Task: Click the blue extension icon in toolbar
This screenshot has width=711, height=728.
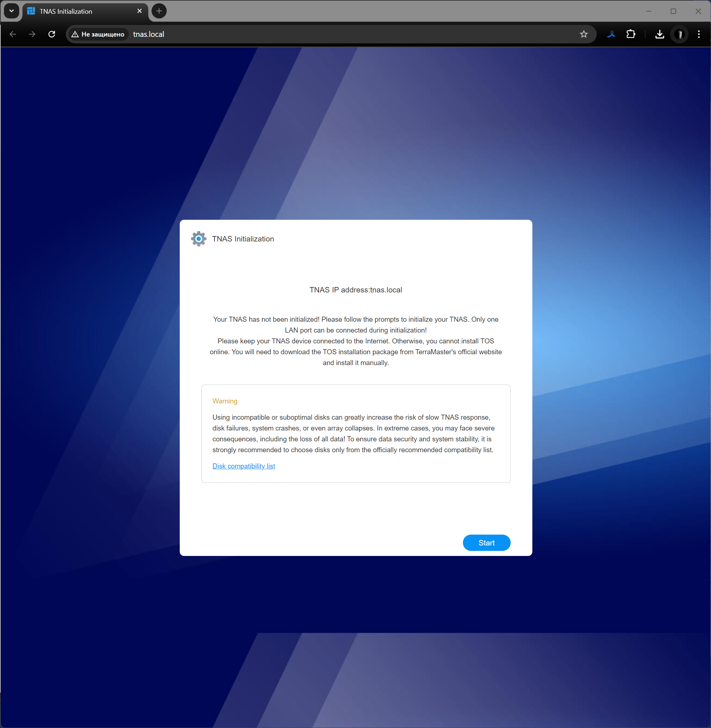Action: [611, 34]
